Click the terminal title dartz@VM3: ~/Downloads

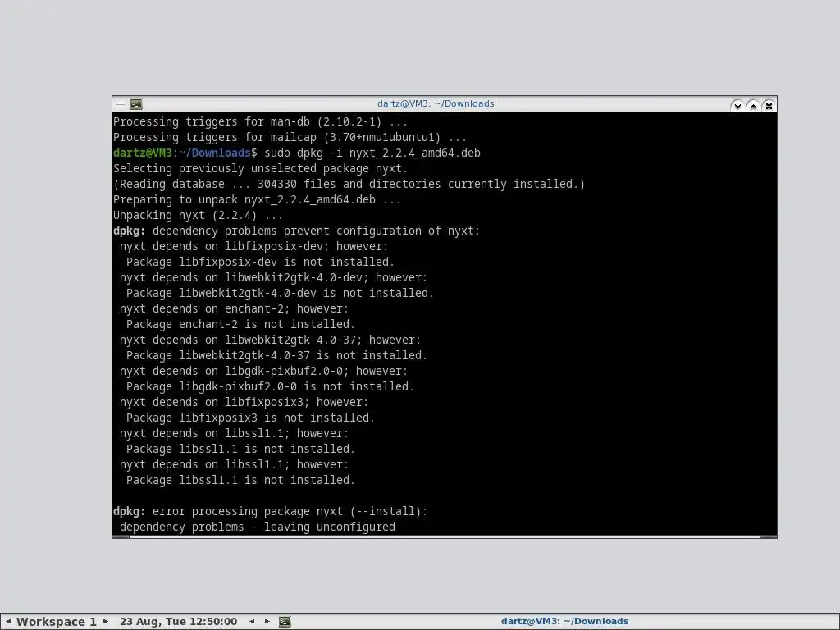(436, 103)
